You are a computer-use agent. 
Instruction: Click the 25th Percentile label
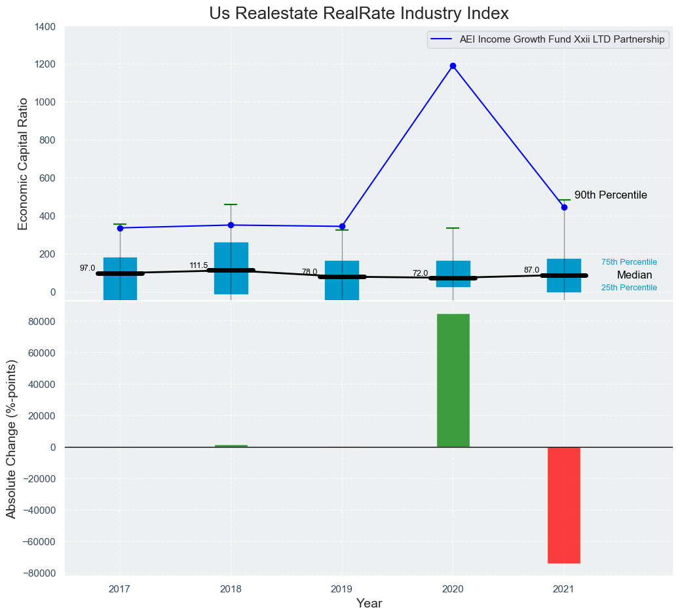click(629, 288)
